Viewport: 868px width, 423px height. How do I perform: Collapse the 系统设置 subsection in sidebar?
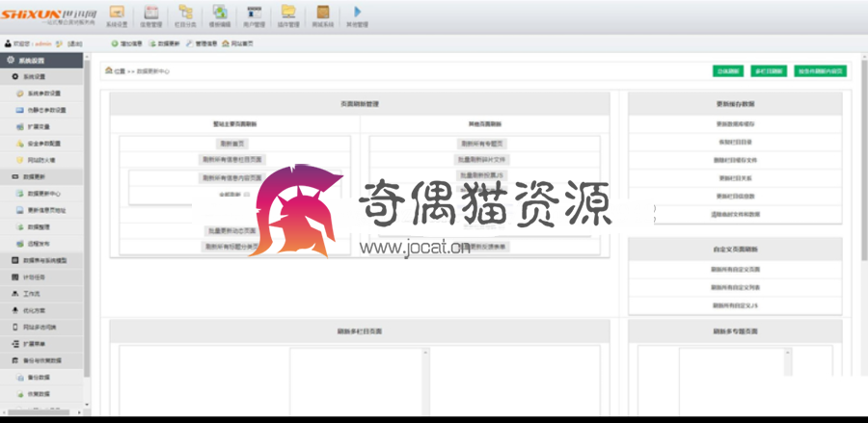[41, 77]
